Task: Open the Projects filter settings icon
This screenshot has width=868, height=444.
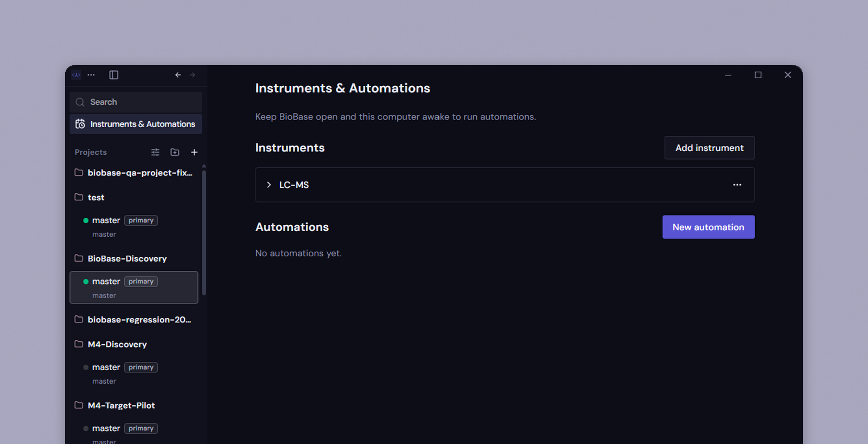Action: pyautogui.click(x=155, y=153)
